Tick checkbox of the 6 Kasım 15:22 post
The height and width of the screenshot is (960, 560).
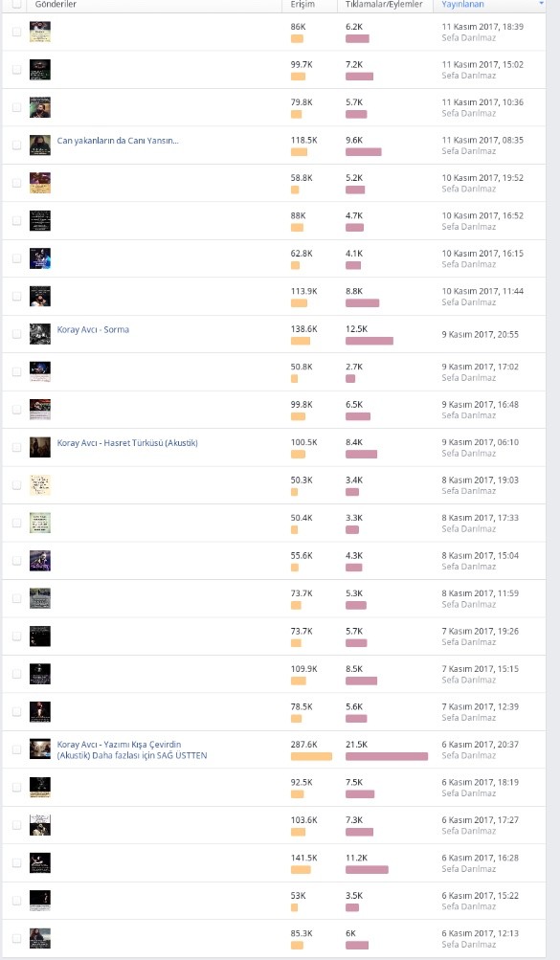pyautogui.click(x=16, y=901)
